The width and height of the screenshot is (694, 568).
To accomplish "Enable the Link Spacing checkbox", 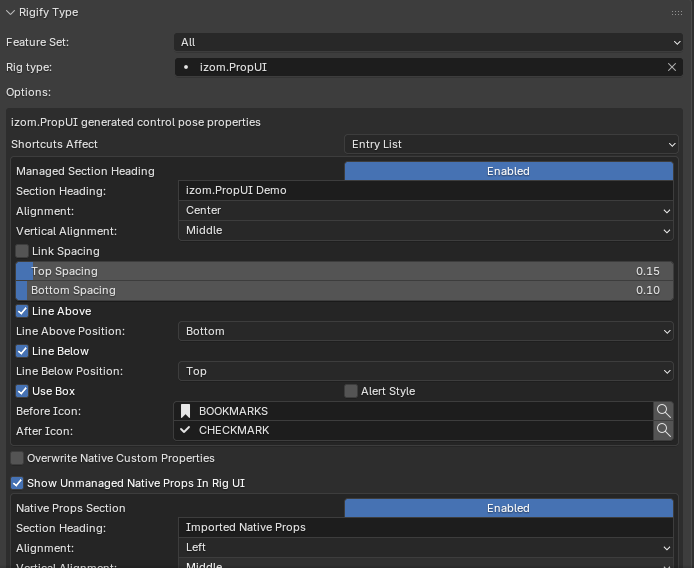I will [x=22, y=251].
